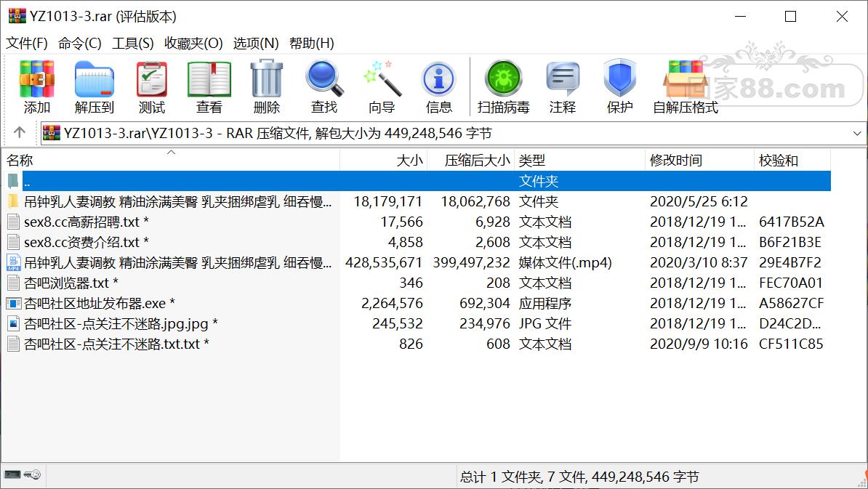Open the 查看 (View) book icon
Screen dimensions: 868x489
209,87
